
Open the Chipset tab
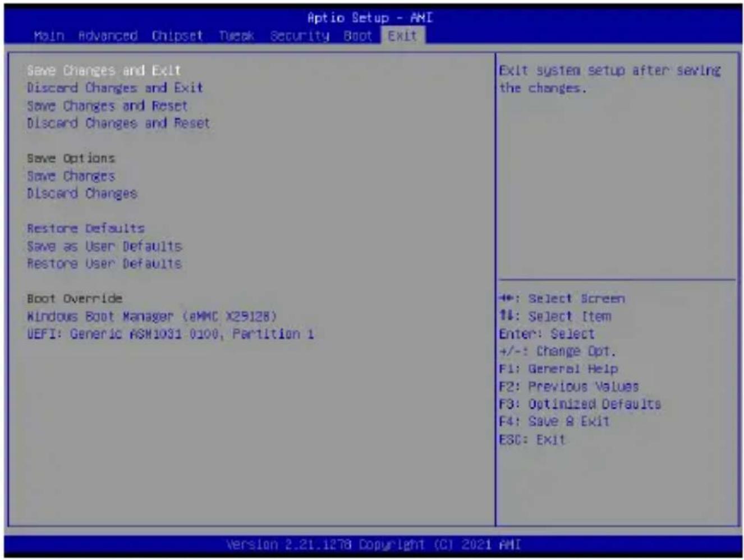(177, 36)
